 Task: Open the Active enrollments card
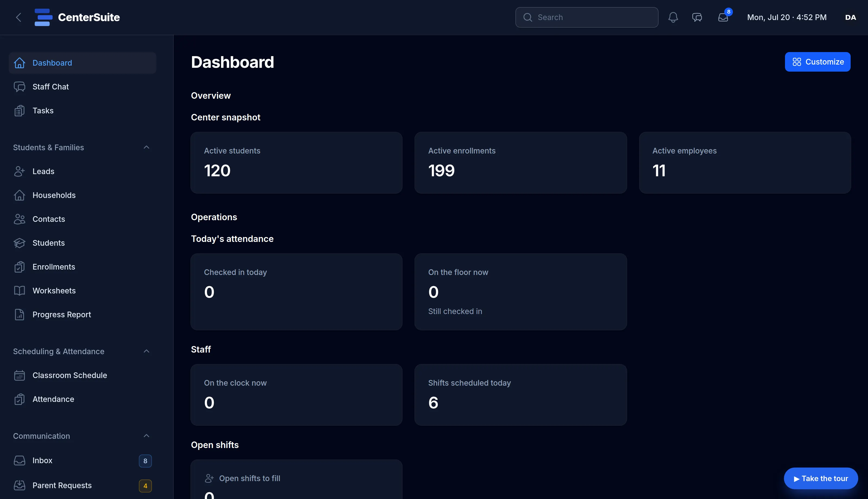[521, 163]
